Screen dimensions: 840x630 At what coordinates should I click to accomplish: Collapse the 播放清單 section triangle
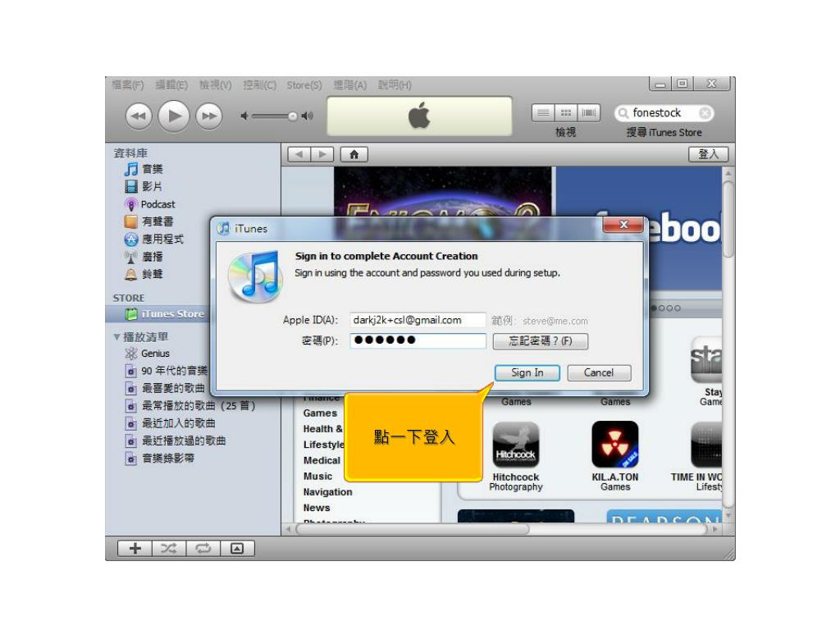click(x=116, y=337)
